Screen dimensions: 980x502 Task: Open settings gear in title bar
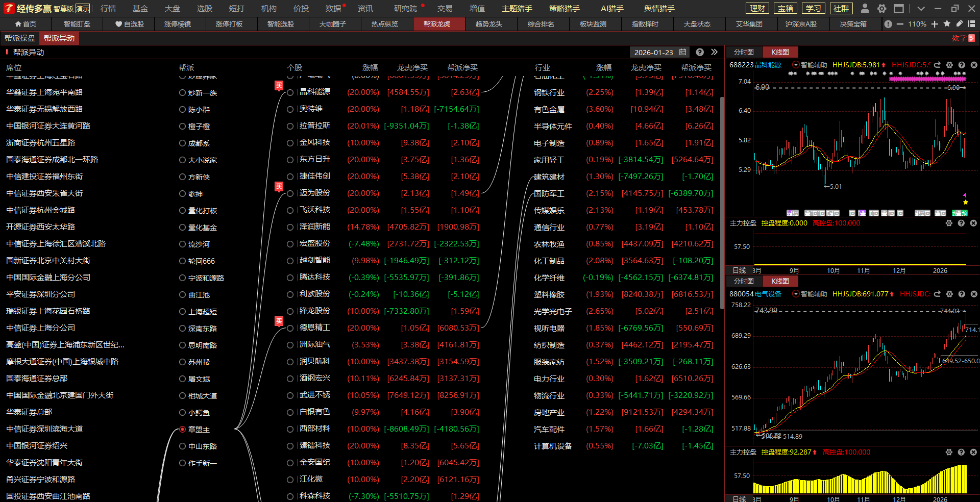point(881,8)
